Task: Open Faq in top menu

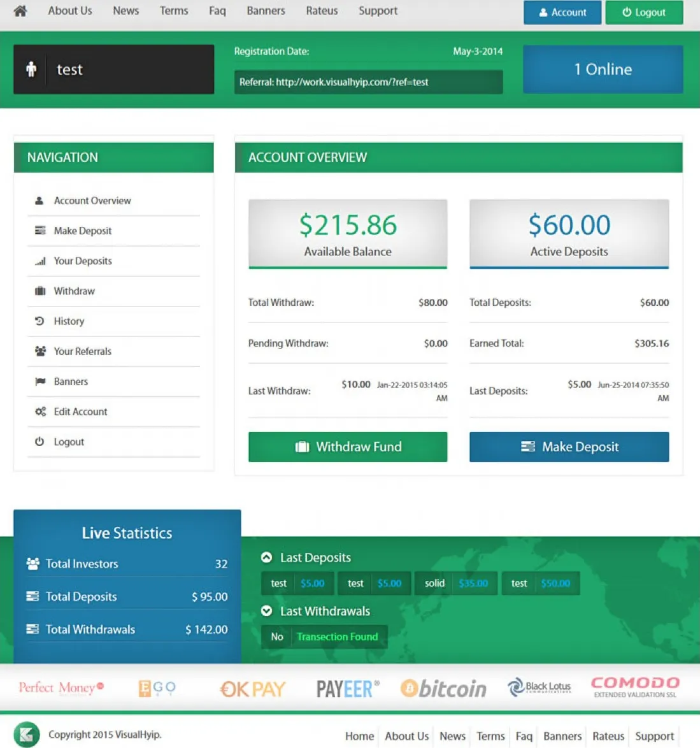Action: tap(217, 10)
